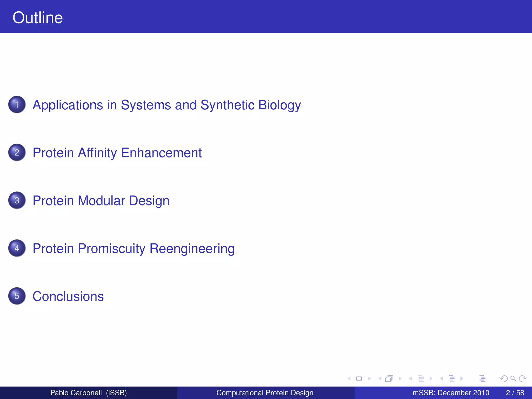Click the presentation outline lines icon
Viewport: 532px width, 399px height.
point(482,378)
